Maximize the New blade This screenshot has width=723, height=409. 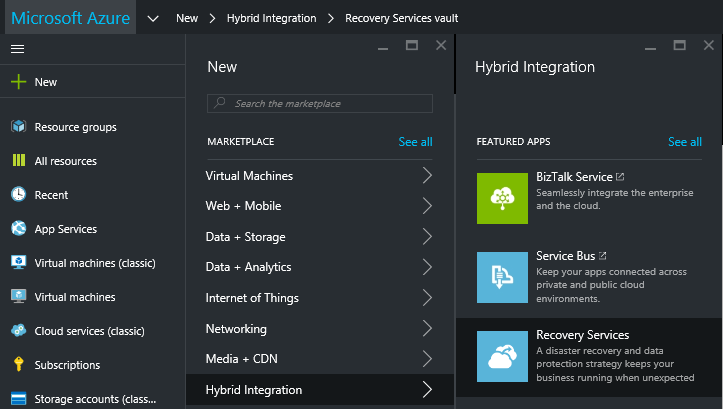412,45
